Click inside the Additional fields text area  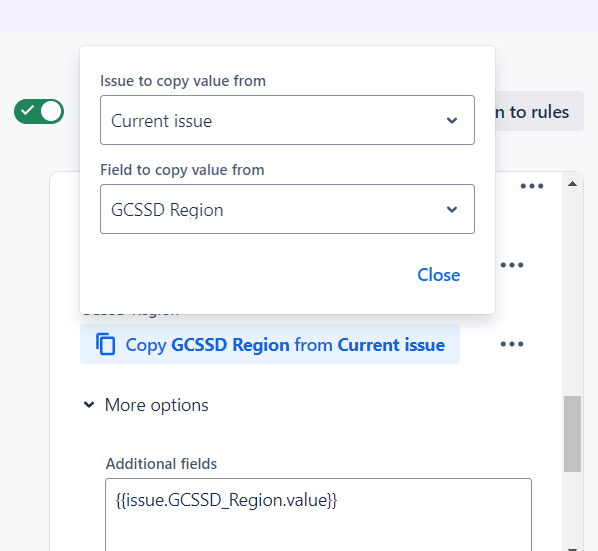(318, 514)
